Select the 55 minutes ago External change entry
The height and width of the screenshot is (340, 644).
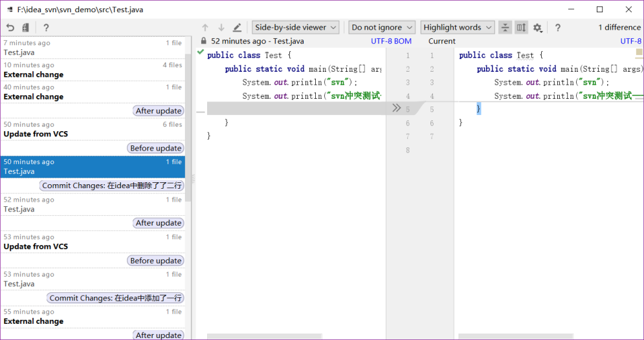93,316
